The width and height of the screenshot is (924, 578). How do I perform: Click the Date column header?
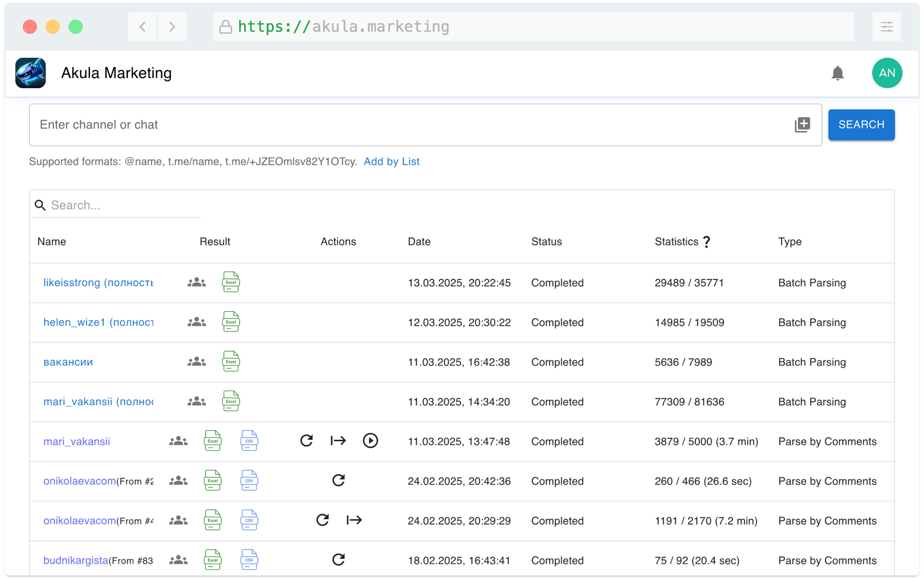(x=419, y=242)
